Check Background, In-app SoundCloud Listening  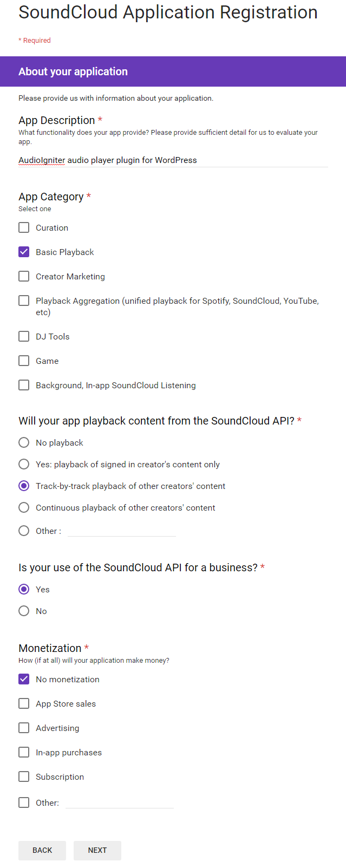coord(24,385)
